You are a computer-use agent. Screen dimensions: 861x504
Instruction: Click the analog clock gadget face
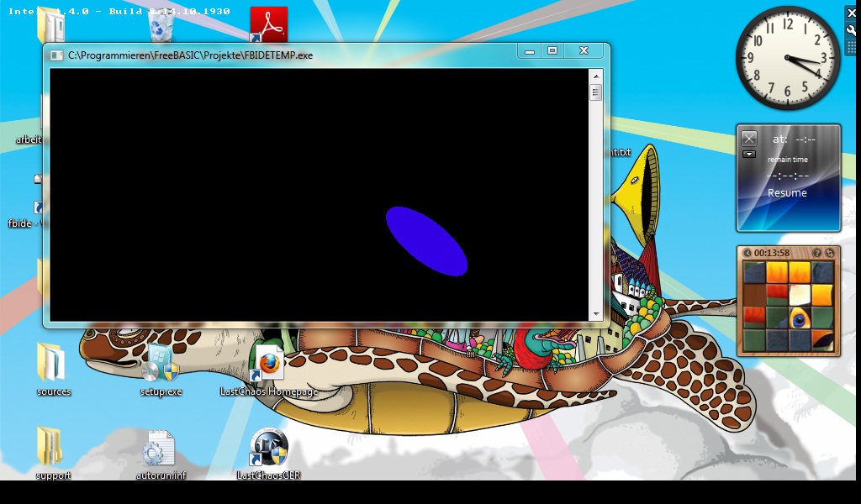787,58
